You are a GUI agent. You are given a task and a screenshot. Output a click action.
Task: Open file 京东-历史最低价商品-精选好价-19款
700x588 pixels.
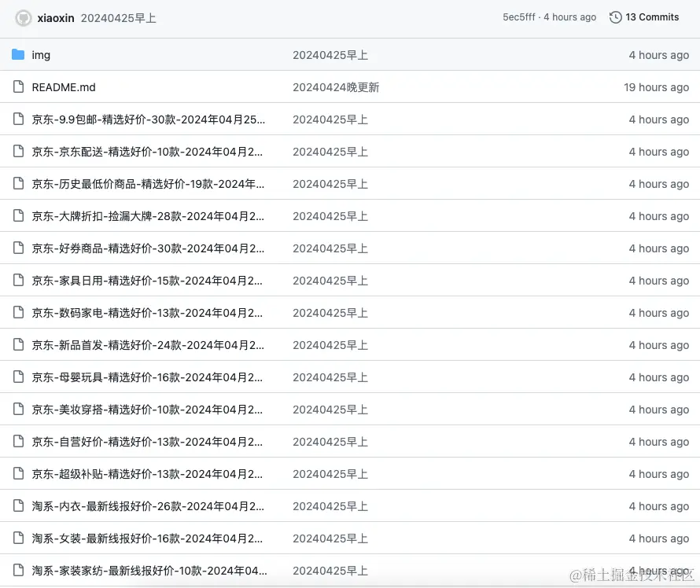[x=148, y=184]
